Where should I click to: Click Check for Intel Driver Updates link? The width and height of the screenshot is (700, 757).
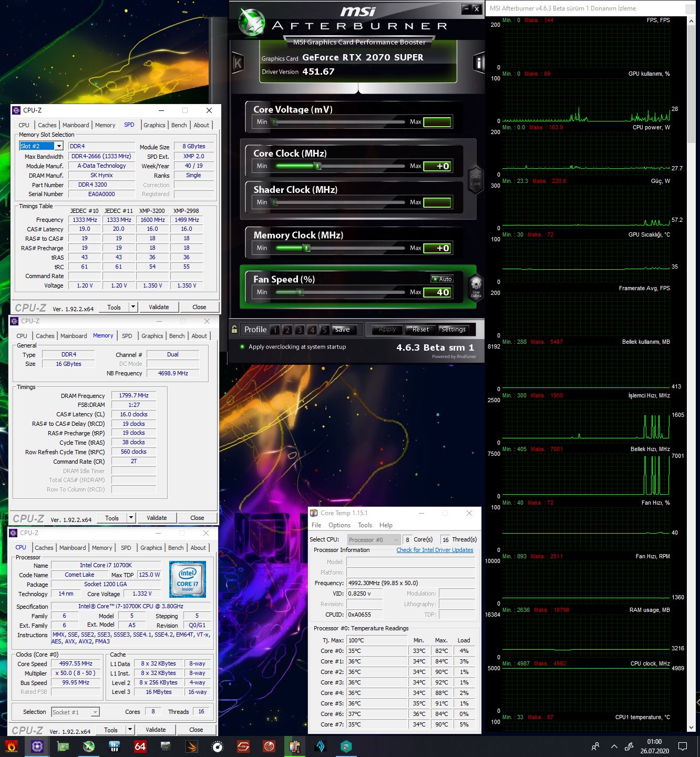click(x=435, y=550)
